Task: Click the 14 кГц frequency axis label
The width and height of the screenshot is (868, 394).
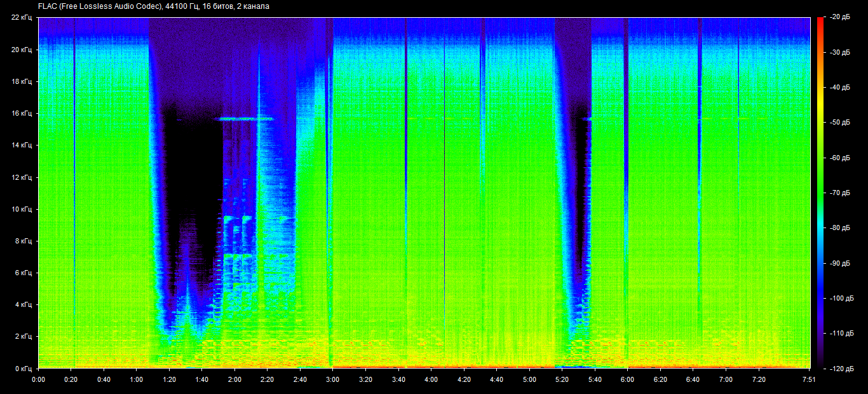Action: (x=22, y=145)
